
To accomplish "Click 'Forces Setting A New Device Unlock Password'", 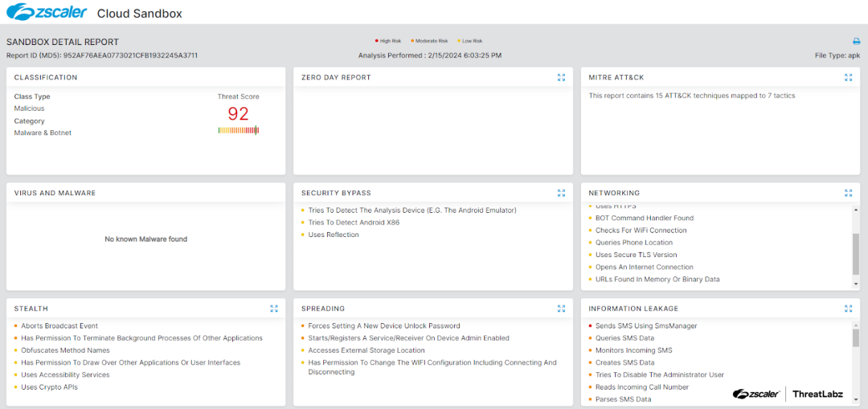I will (x=384, y=326).
